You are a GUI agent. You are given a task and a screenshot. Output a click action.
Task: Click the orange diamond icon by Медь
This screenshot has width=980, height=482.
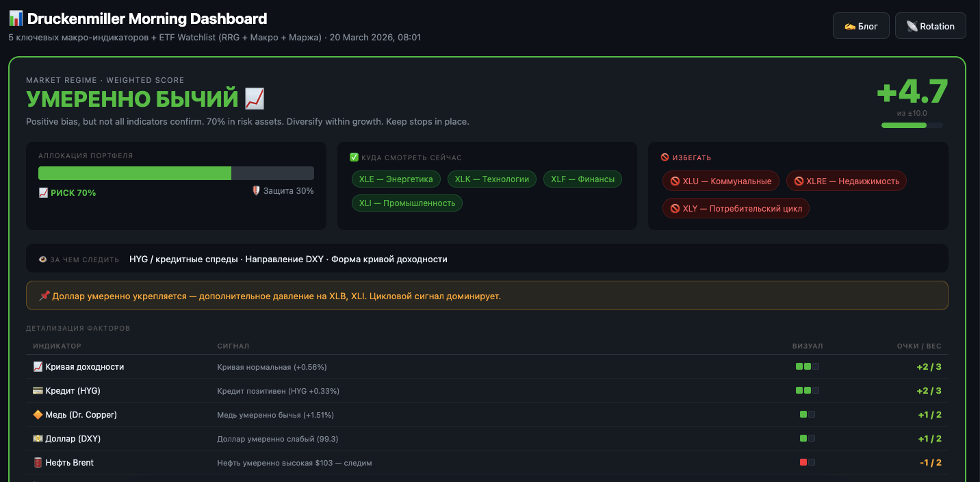[x=38, y=415]
